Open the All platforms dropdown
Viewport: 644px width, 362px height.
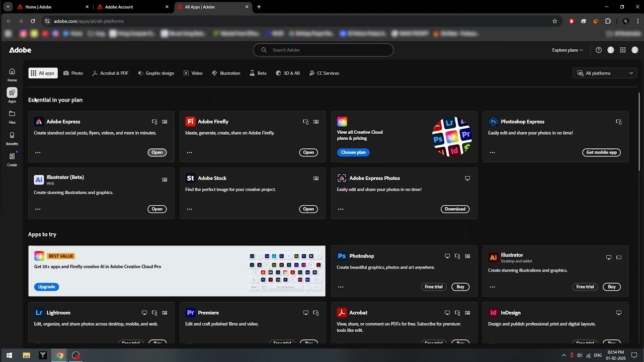[605, 73]
